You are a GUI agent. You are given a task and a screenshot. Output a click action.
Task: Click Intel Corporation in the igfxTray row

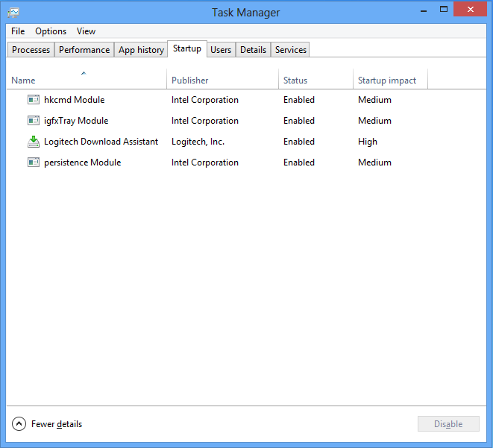coord(204,121)
